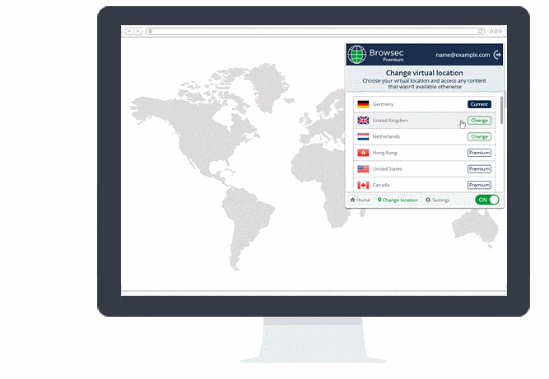Viewport: 549px width, 379px height.
Task: Click the location list scrollbar
Action: 502,110
